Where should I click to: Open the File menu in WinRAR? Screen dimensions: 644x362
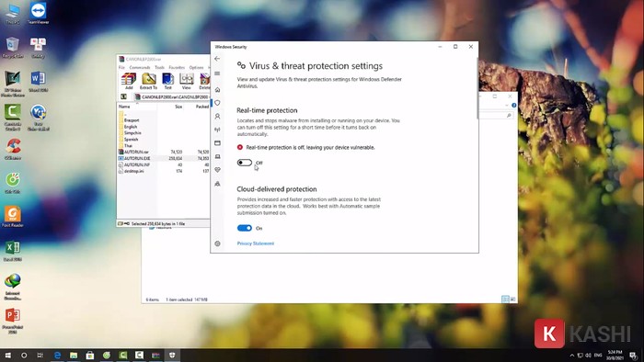[x=121, y=67]
